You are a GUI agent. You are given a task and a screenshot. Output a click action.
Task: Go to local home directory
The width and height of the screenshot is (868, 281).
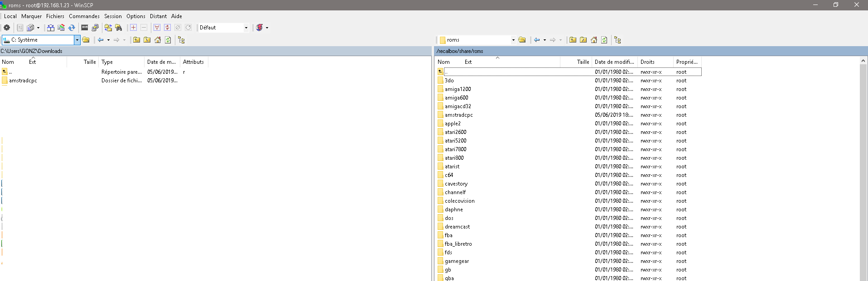(158, 40)
